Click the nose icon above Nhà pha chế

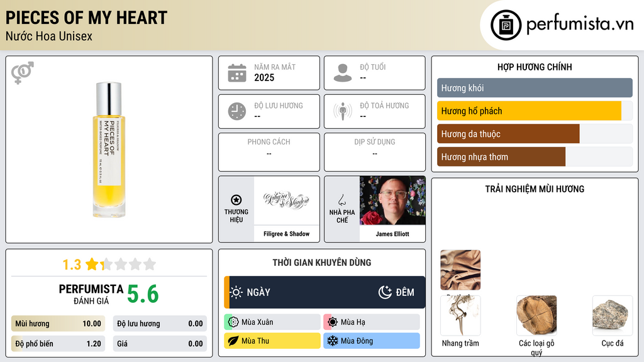[x=341, y=200]
